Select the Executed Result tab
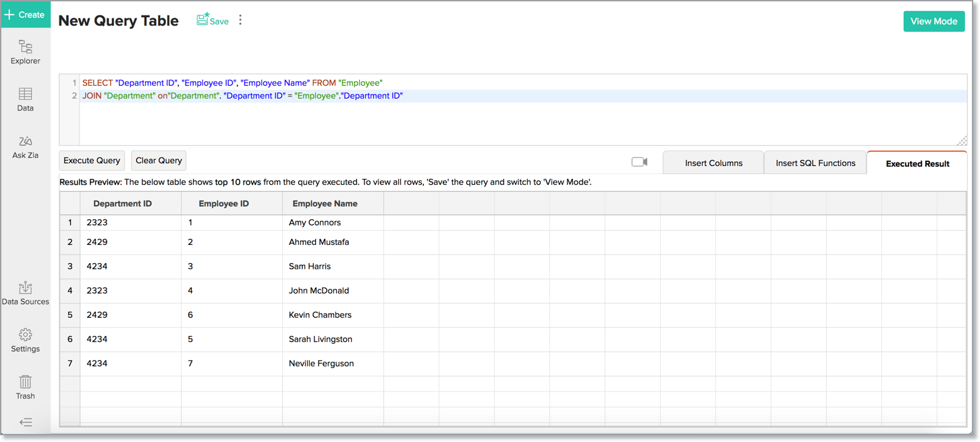980x442 pixels. (917, 163)
